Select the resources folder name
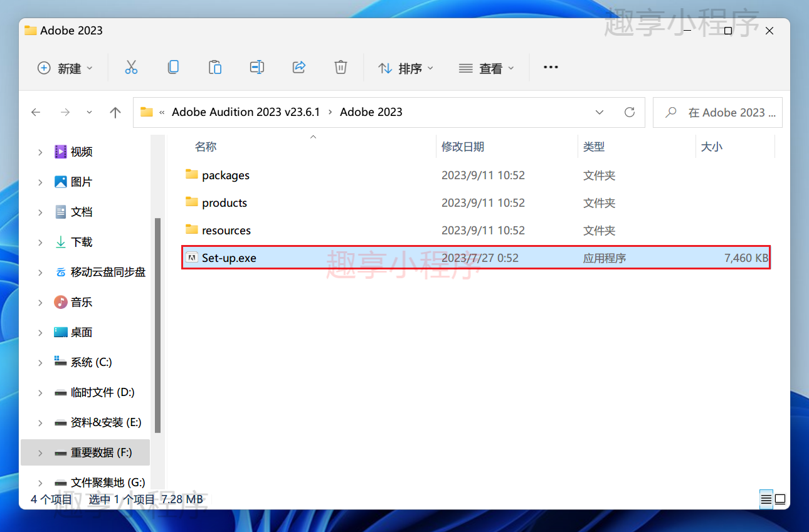The height and width of the screenshot is (532, 809). (226, 231)
